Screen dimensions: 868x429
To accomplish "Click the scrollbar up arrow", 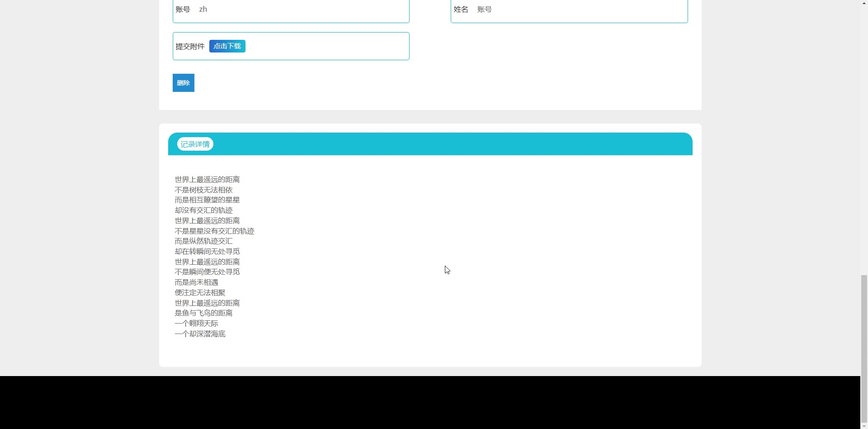I will pos(864,3).
